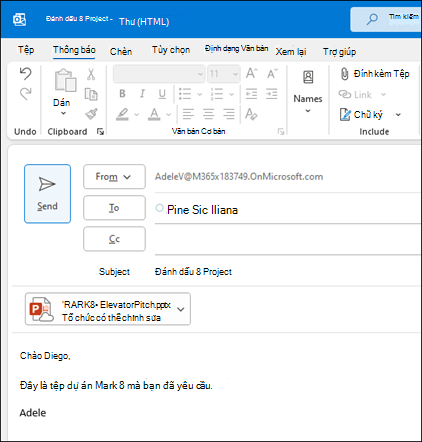Click the bulleted list icon
Viewport: 422px width, 442px height.
pos(185,94)
